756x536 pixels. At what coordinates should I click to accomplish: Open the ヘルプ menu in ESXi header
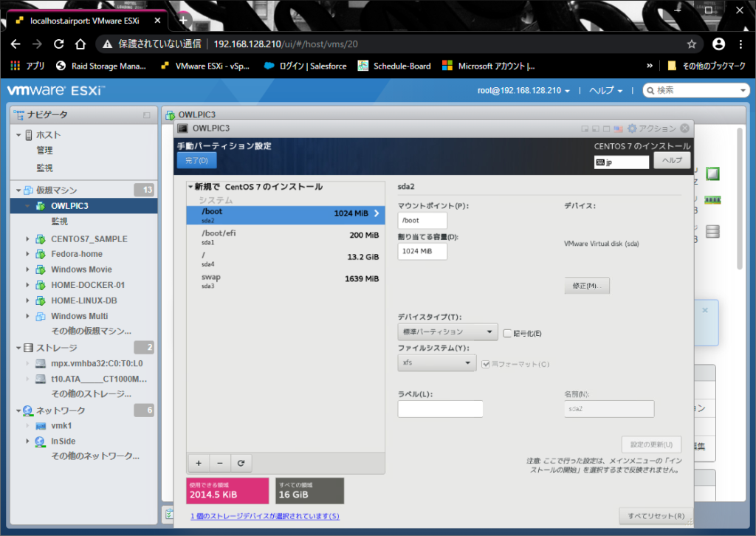pos(605,91)
